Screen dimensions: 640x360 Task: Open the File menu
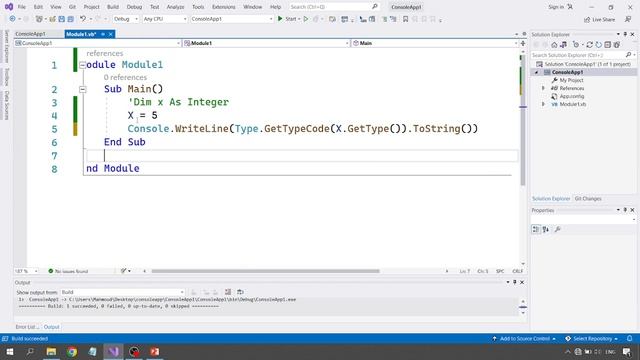(x=22, y=7)
